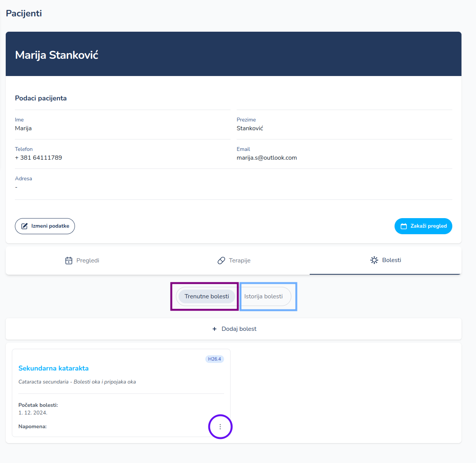Switch to Istorija bolesti view
The image size is (476, 463).
(263, 296)
